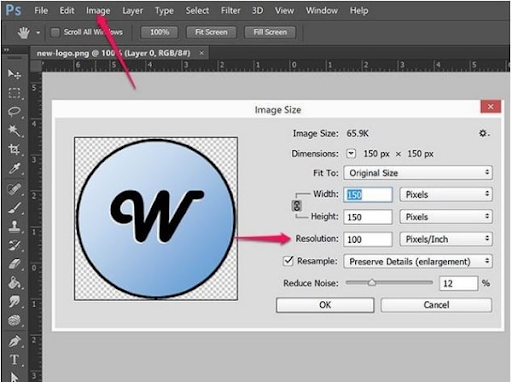Close the Image Size dialog
Image resolution: width=512 pixels, height=382 pixels.
click(490, 107)
